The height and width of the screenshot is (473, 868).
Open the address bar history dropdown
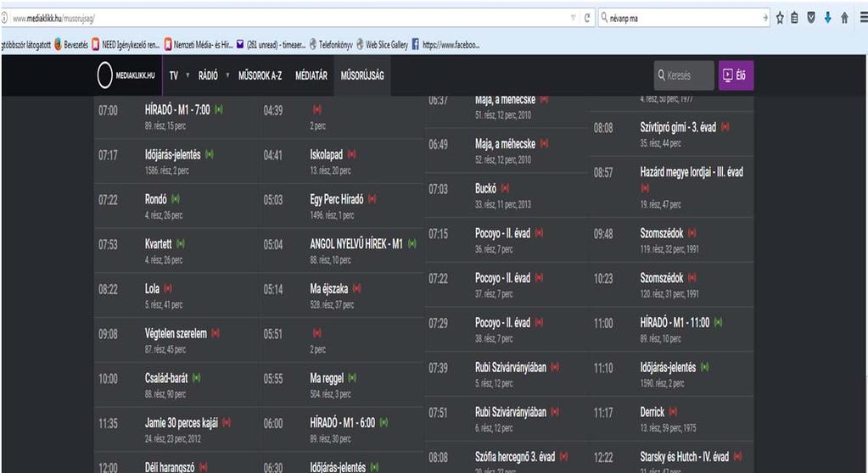point(573,19)
